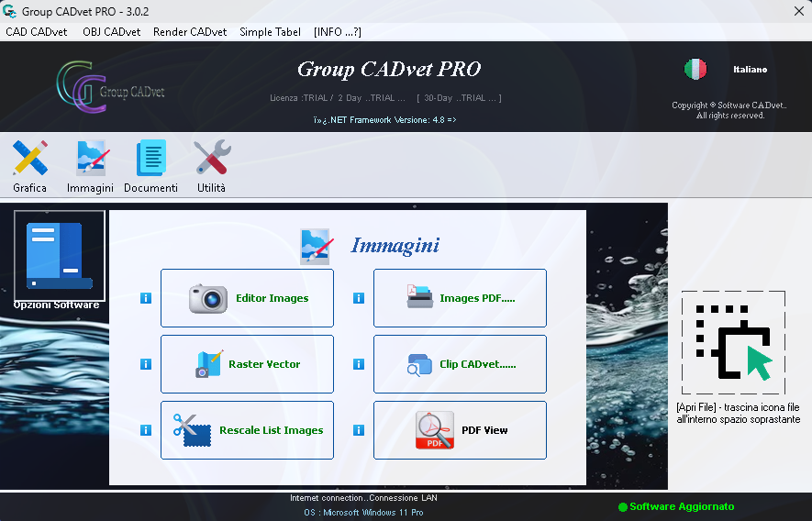Close the Group CADvet PRO window

799,11
